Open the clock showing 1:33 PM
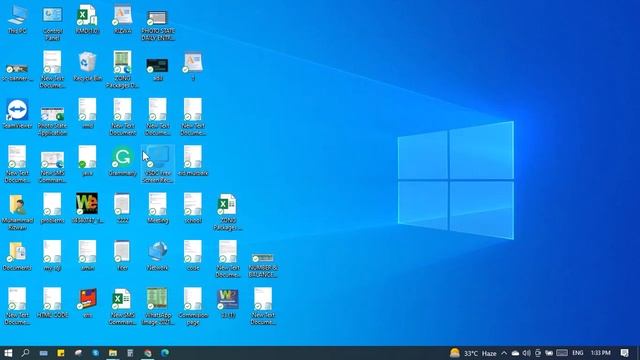 601,353
